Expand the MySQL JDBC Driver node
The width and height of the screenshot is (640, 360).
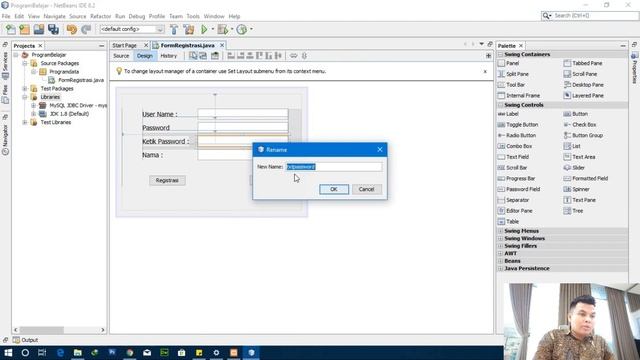pyautogui.click(x=33, y=105)
